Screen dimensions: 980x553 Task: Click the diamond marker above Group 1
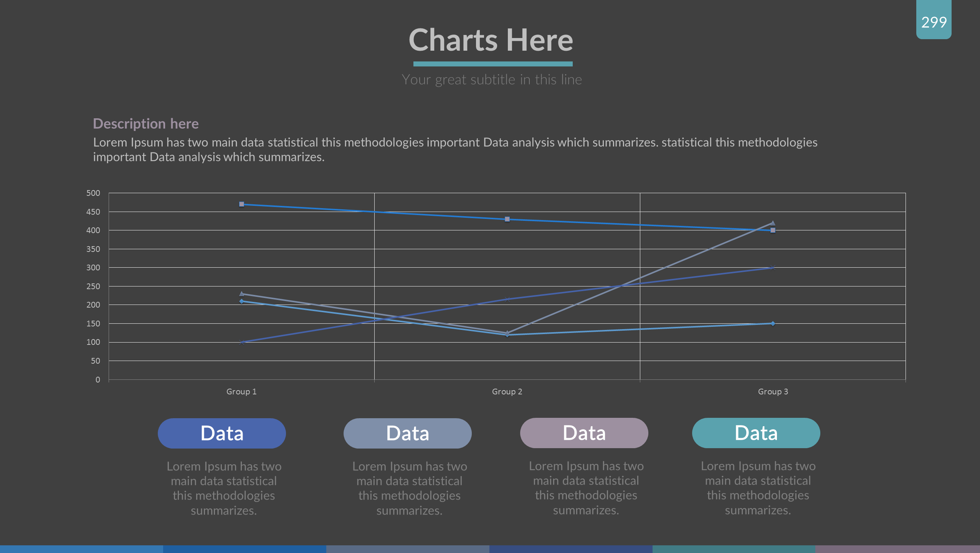point(241,301)
